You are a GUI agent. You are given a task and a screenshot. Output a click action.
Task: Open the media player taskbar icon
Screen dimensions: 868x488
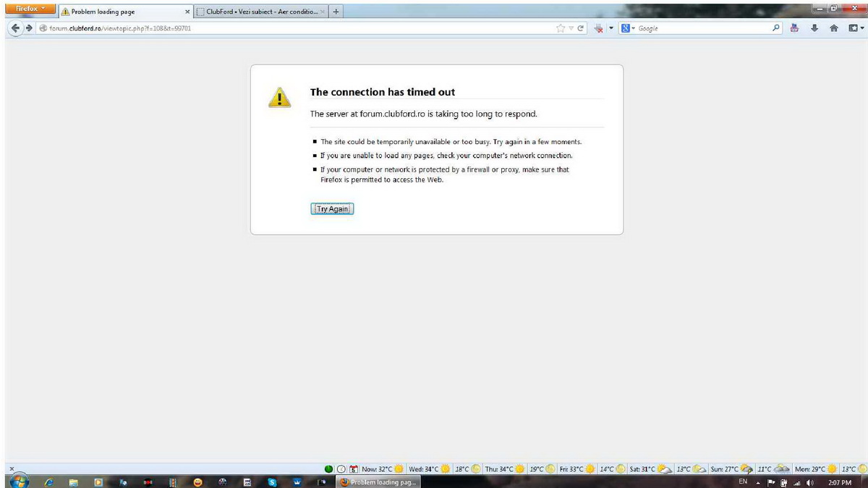click(x=98, y=481)
